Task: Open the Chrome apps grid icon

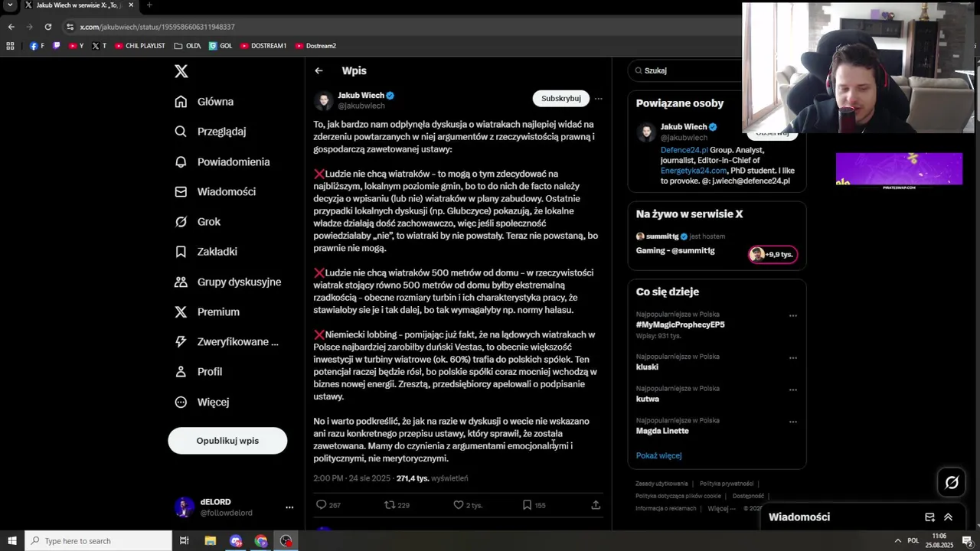Action: 10,46
